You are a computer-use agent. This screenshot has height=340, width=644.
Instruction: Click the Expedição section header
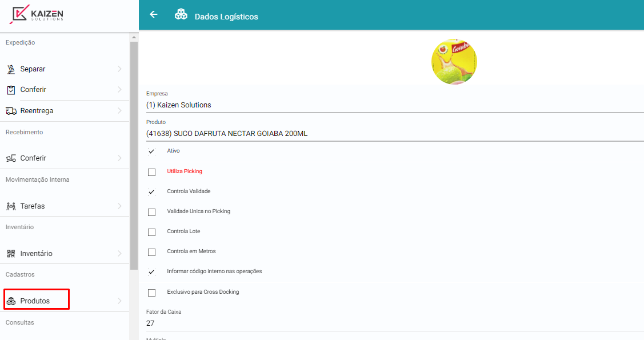[20, 43]
